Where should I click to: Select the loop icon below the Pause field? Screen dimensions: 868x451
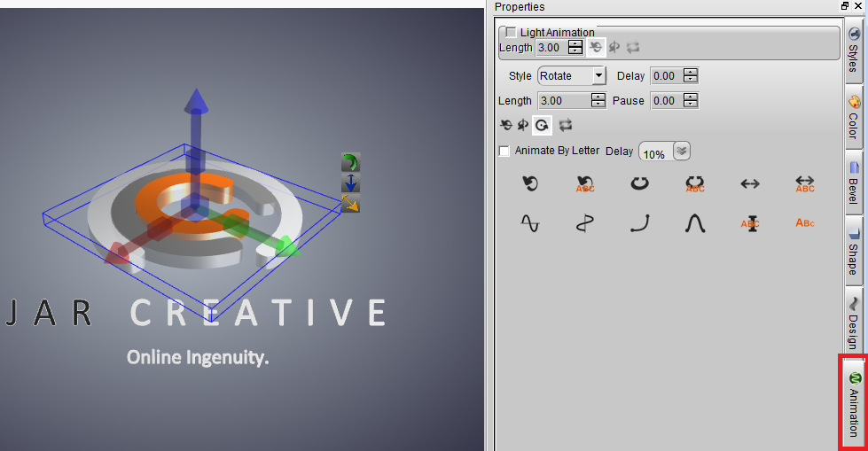point(565,125)
